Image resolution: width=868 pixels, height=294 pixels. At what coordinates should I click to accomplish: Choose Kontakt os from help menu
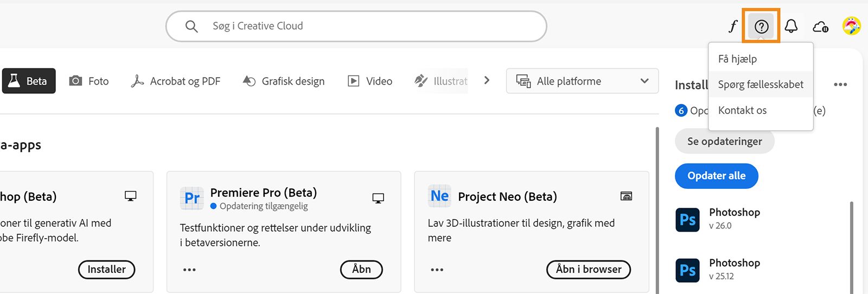click(x=761, y=111)
